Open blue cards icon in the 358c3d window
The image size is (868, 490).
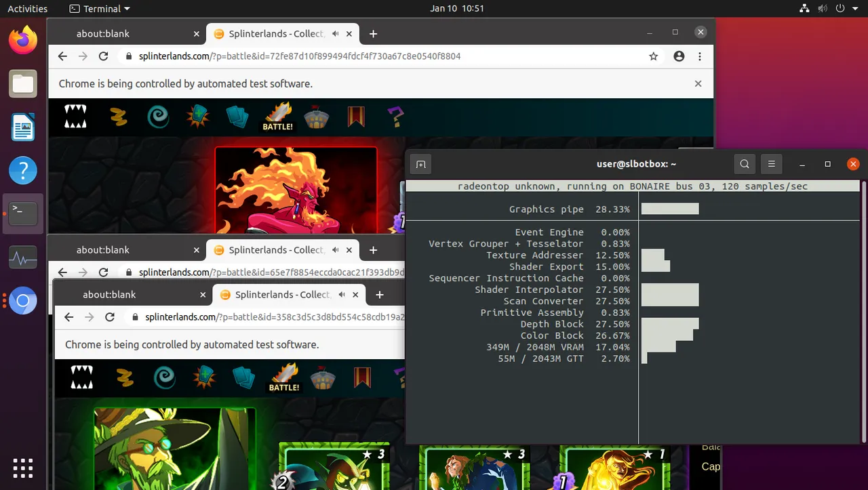(x=244, y=377)
